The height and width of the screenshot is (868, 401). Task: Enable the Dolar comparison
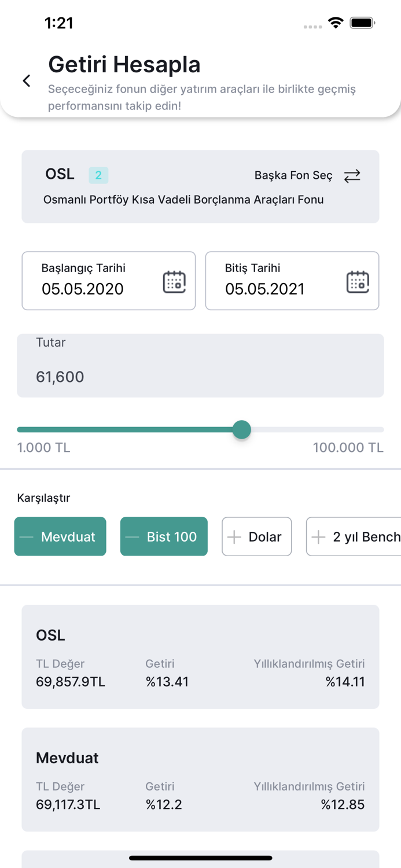256,536
